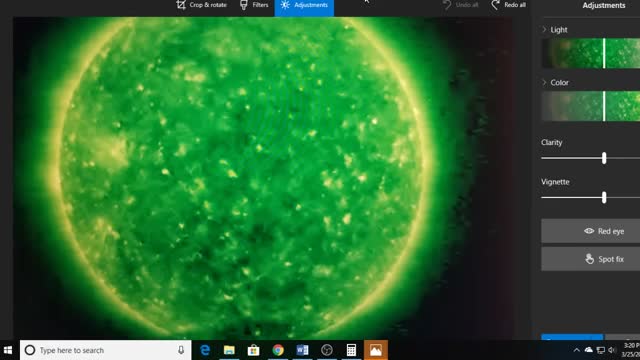Click the Adjustments panel heading
The image size is (640, 360).
[x=604, y=5]
